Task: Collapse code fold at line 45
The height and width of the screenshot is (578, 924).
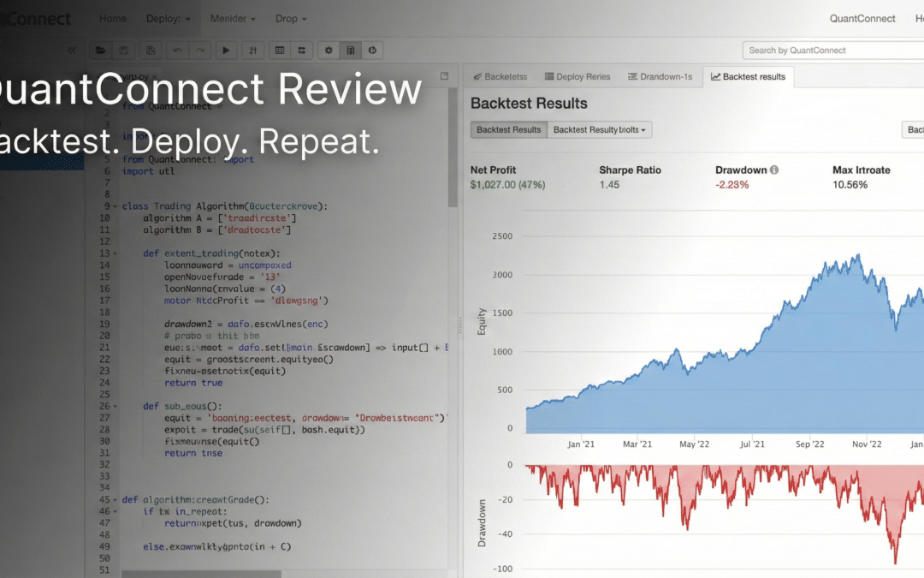Action: point(115,499)
